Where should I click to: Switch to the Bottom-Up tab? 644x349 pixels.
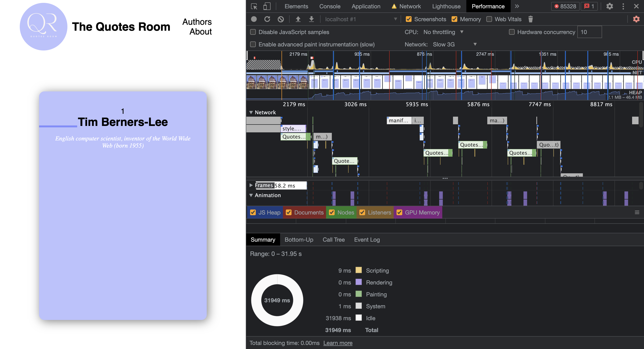(x=299, y=239)
